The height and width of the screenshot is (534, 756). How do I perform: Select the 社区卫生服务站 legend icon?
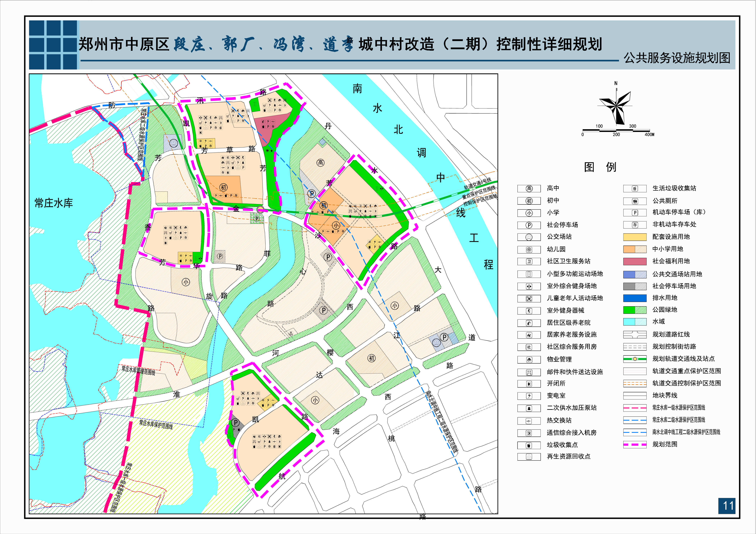pyautogui.click(x=529, y=262)
